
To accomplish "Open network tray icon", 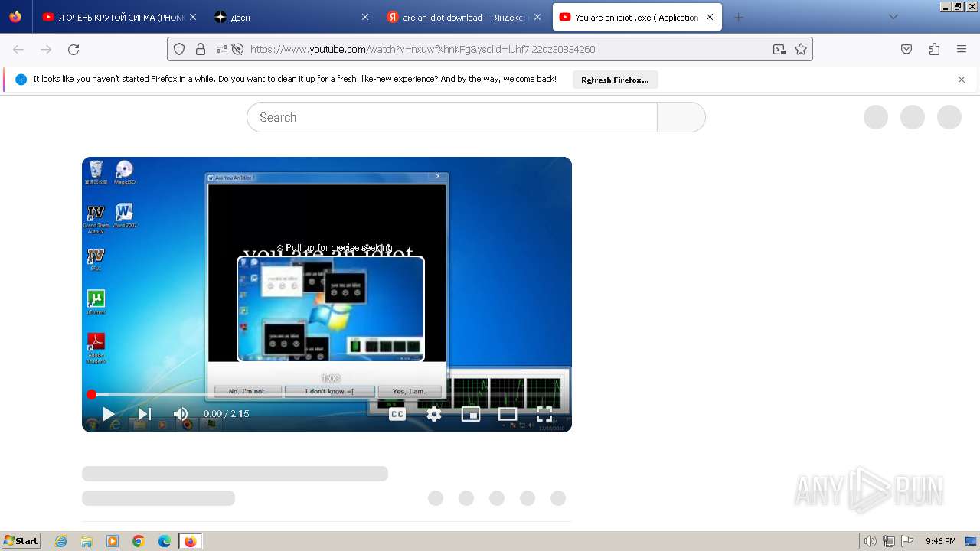I will click(889, 541).
